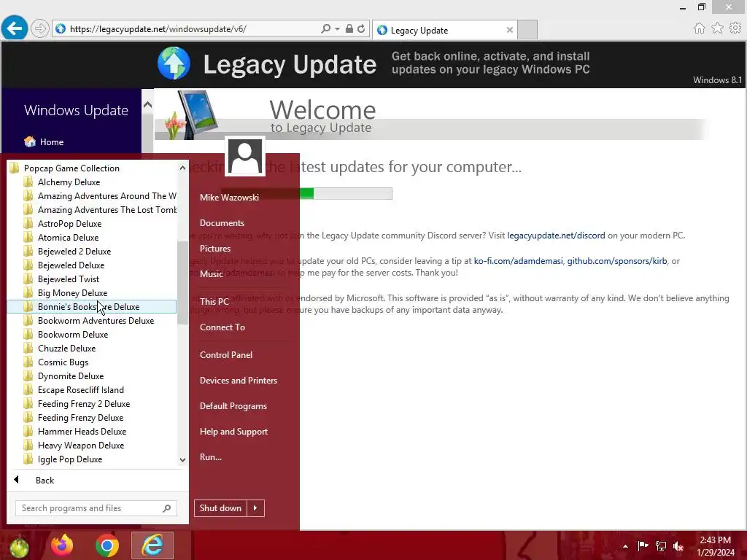Expand the Shut down options arrow
This screenshot has width=747, height=560.
tap(255, 508)
